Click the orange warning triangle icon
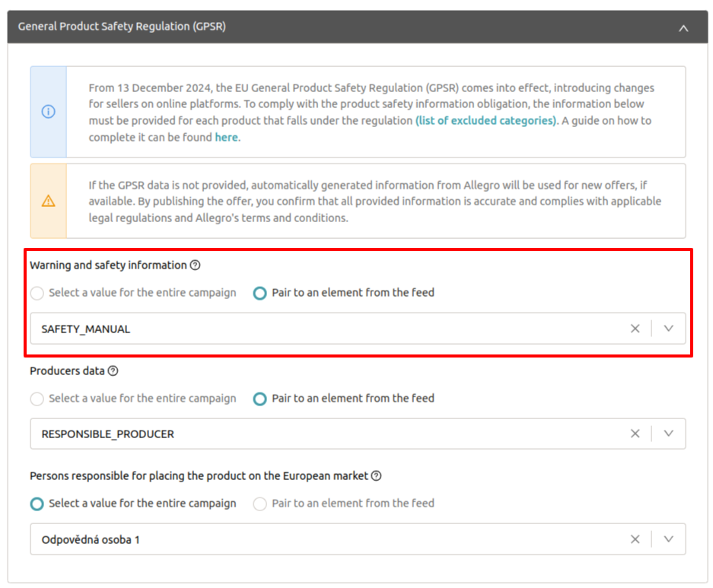The width and height of the screenshot is (713, 588). click(49, 201)
